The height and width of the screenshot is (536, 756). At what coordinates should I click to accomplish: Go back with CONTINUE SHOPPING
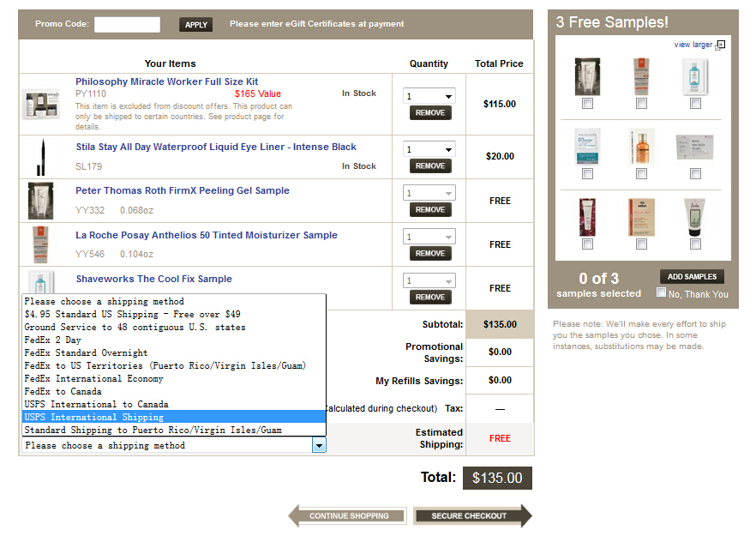coord(348,515)
